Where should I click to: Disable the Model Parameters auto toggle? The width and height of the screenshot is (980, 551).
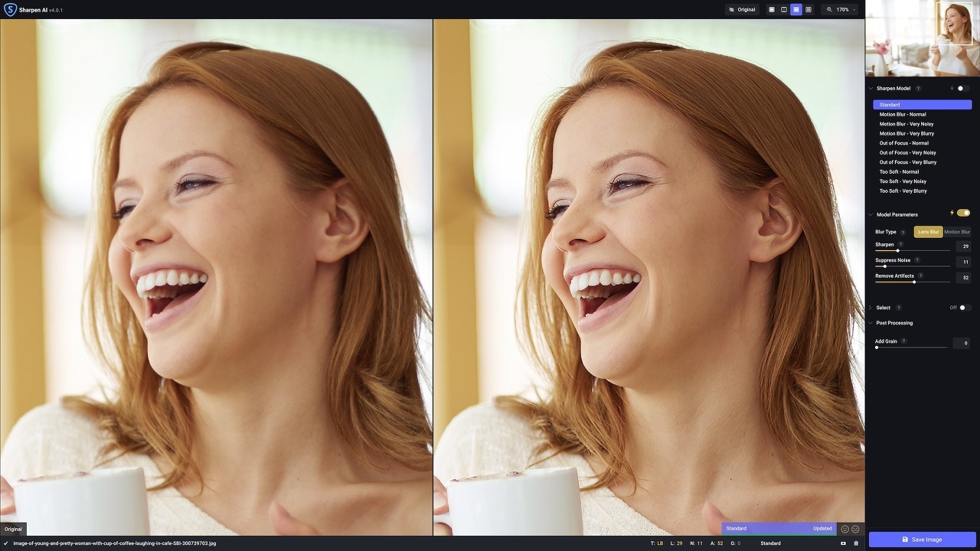[963, 213]
